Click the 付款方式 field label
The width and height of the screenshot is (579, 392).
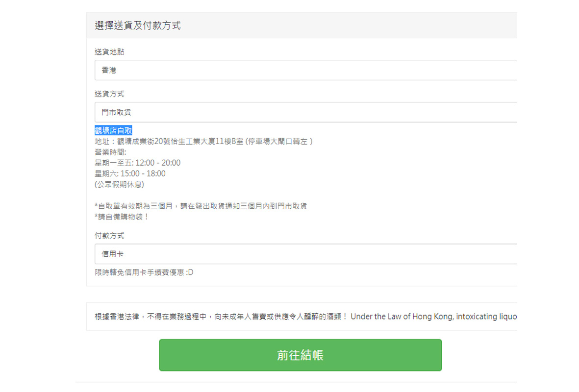click(109, 236)
